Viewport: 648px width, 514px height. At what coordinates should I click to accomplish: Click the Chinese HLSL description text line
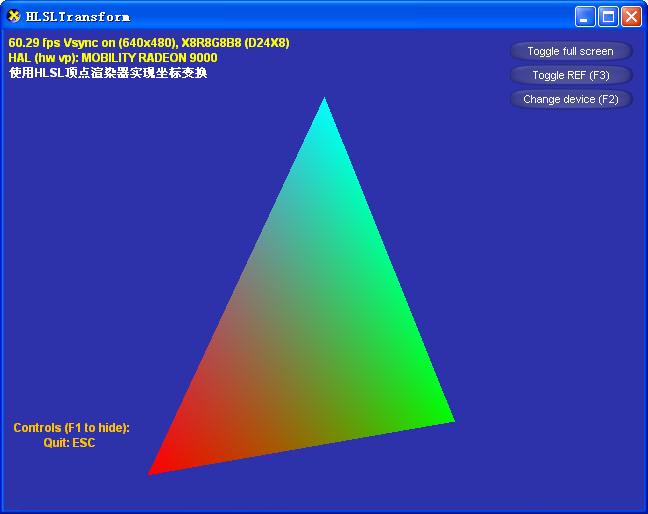click(108, 73)
